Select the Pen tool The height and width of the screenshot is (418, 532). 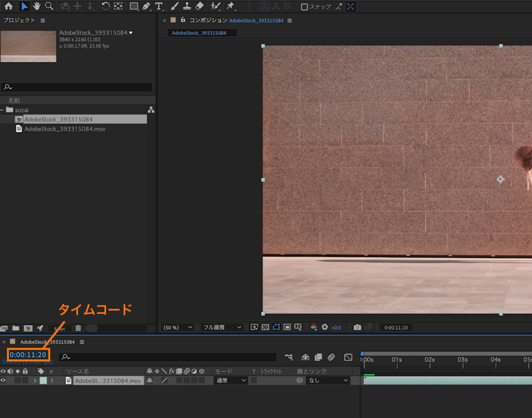[x=146, y=6]
